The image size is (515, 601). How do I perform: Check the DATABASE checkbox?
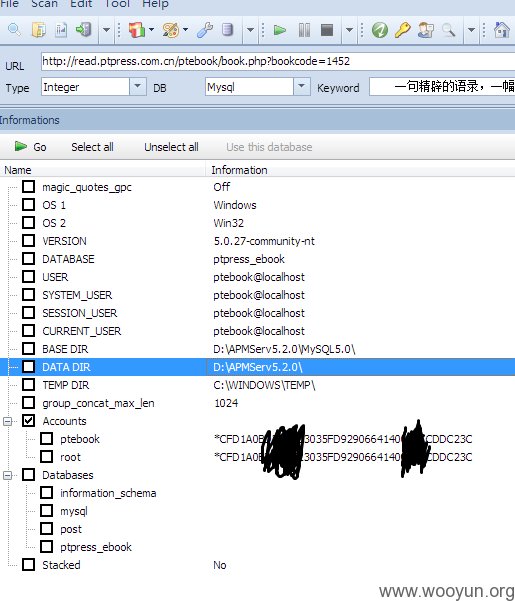28,259
